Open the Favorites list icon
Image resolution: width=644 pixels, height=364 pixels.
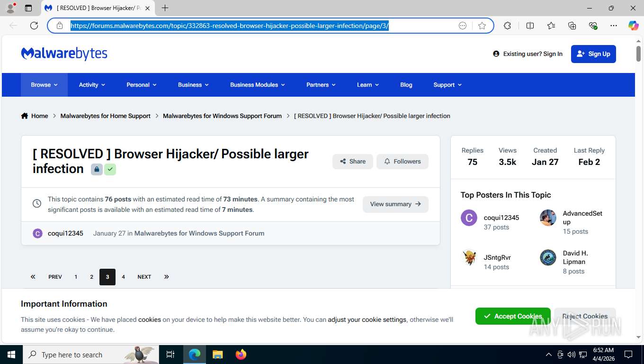pyautogui.click(x=551, y=26)
